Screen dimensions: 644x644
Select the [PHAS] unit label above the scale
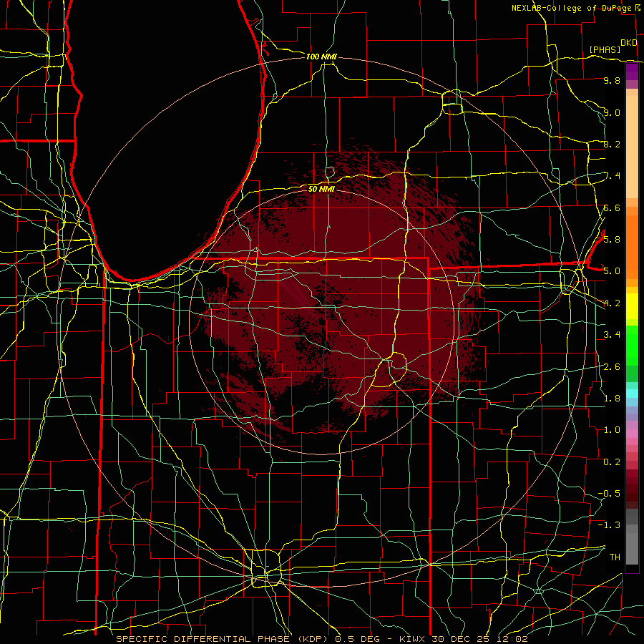click(x=605, y=49)
